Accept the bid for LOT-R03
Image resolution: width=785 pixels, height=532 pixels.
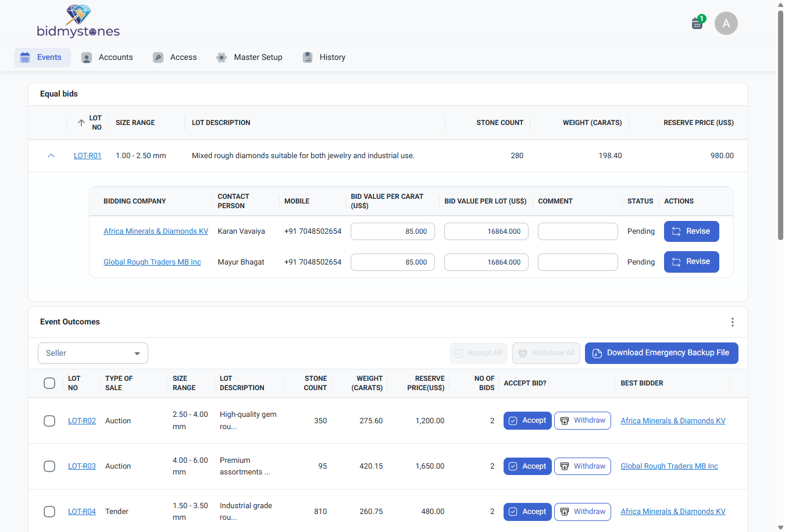[527, 466]
